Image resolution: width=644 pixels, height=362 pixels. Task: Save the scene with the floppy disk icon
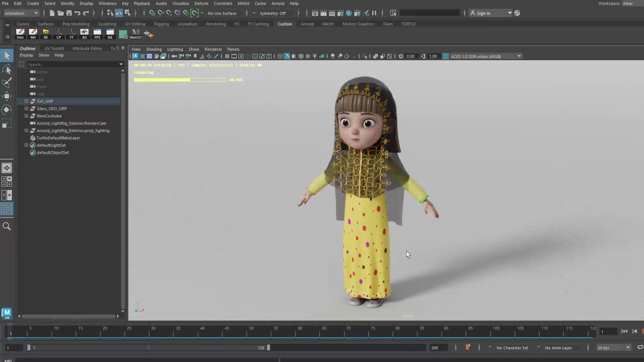coord(69,13)
